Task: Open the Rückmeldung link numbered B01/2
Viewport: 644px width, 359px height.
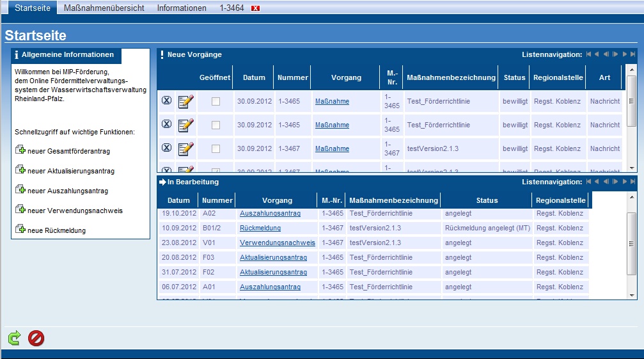Action: (260, 228)
